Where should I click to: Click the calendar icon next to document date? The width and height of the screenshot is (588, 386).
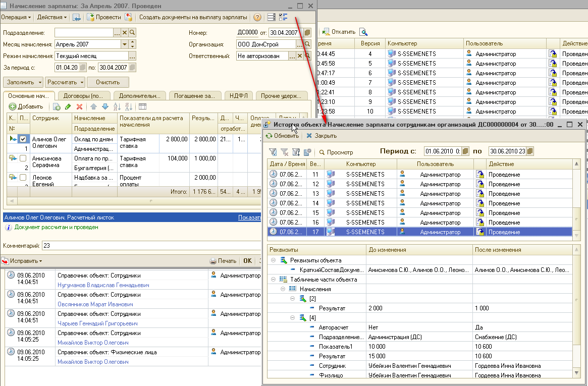click(307, 33)
